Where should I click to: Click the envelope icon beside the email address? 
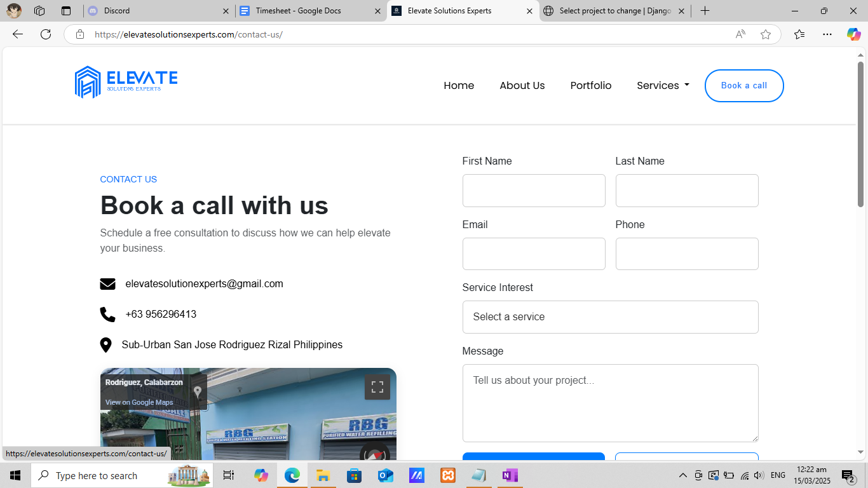coord(107,284)
